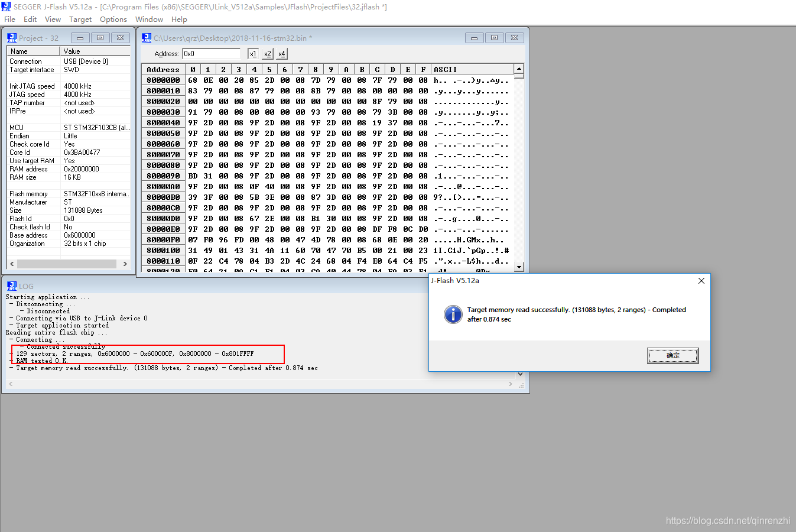
Task: Click the Endian Little row
Action: [69, 136]
